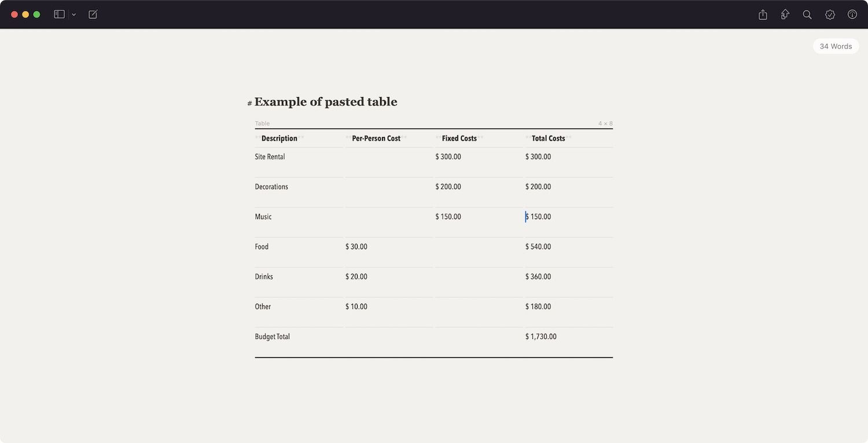This screenshot has height=443, width=868.
Task: Click the 'Site Rental' cell
Action: [270, 157]
